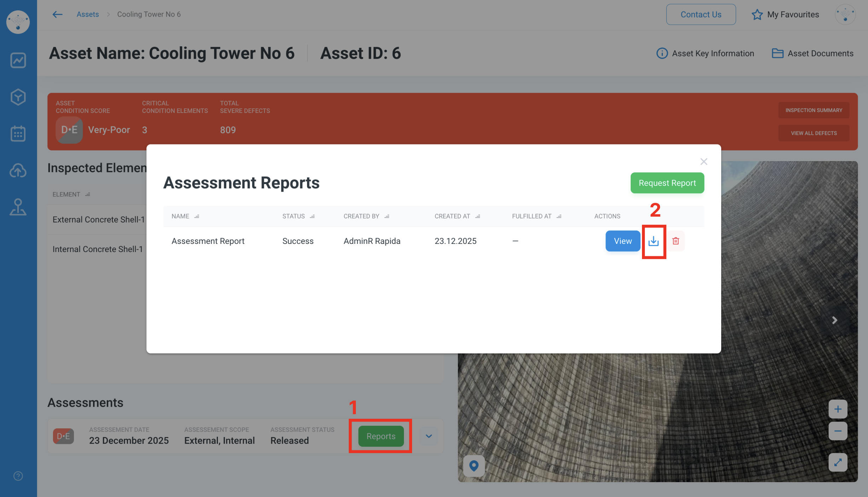Close the Assessment Reports dialog
868x497 pixels.
(704, 162)
